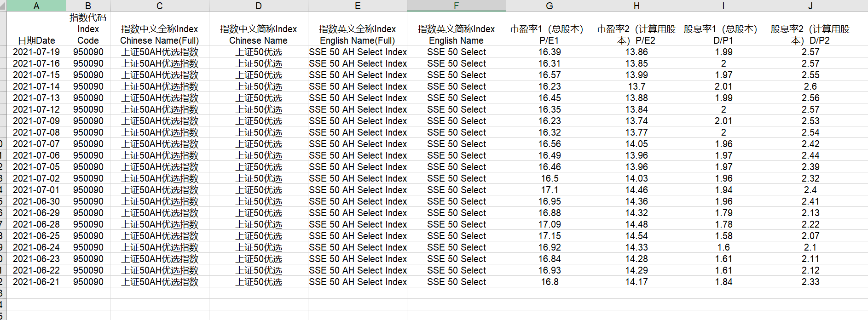Select column D header
Viewport: 868px width, 320px height.
click(259, 6)
